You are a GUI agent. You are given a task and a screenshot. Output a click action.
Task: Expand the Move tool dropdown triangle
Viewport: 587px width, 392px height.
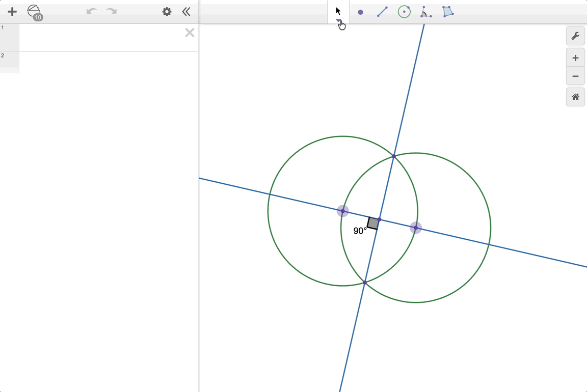click(x=338, y=21)
